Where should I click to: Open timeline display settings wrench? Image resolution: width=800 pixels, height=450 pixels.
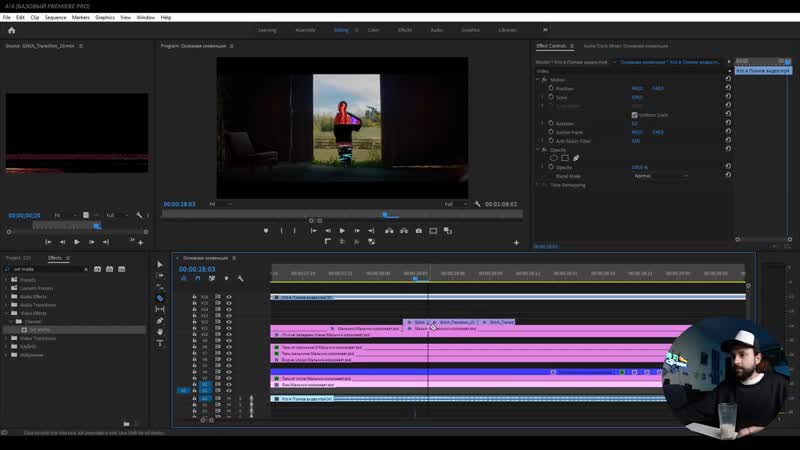[240, 279]
